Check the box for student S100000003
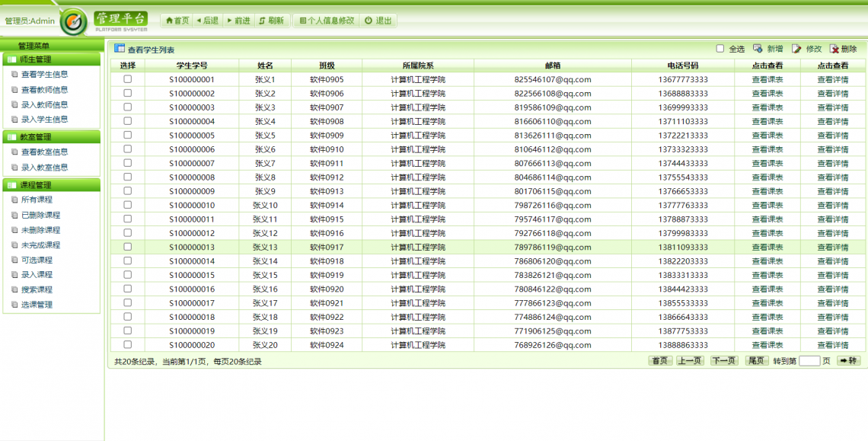This screenshot has height=441, width=868. (x=127, y=107)
